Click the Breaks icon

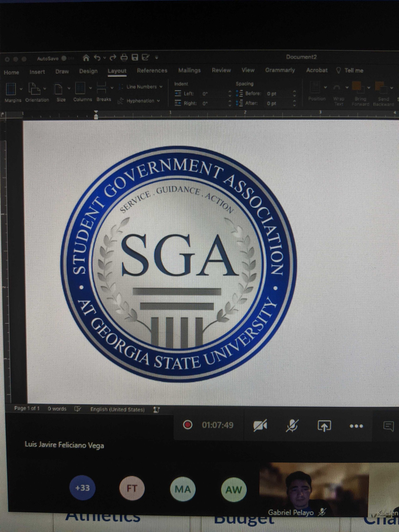(101, 87)
